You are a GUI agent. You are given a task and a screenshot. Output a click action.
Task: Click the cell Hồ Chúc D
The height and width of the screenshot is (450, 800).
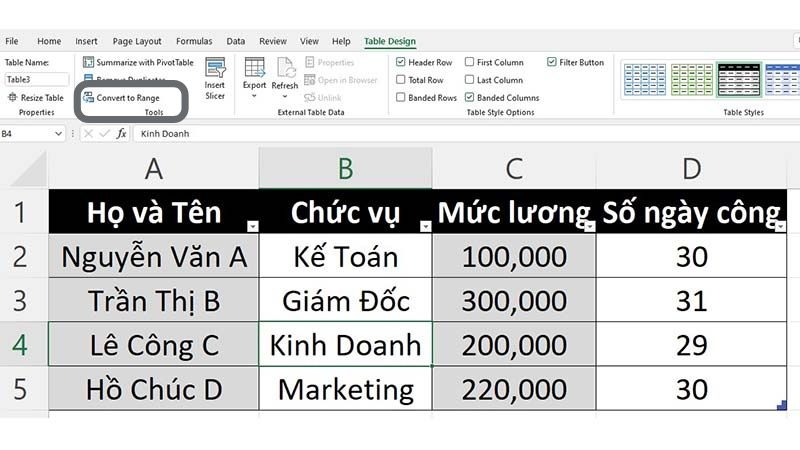click(x=154, y=389)
